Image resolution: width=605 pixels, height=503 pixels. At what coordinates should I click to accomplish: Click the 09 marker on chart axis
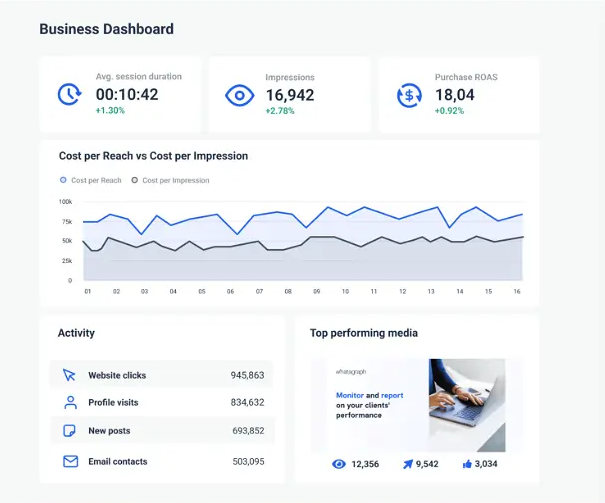coord(316,292)
